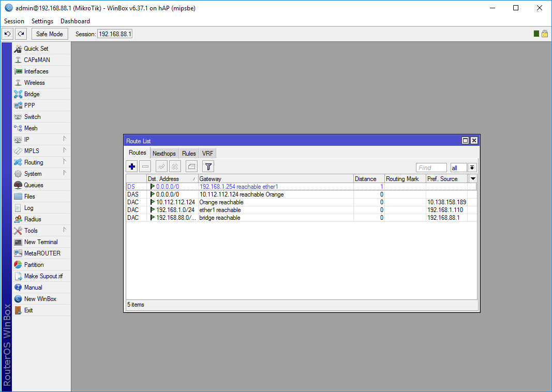Select the 192.168.1.0/24 route row

(301, 210)
